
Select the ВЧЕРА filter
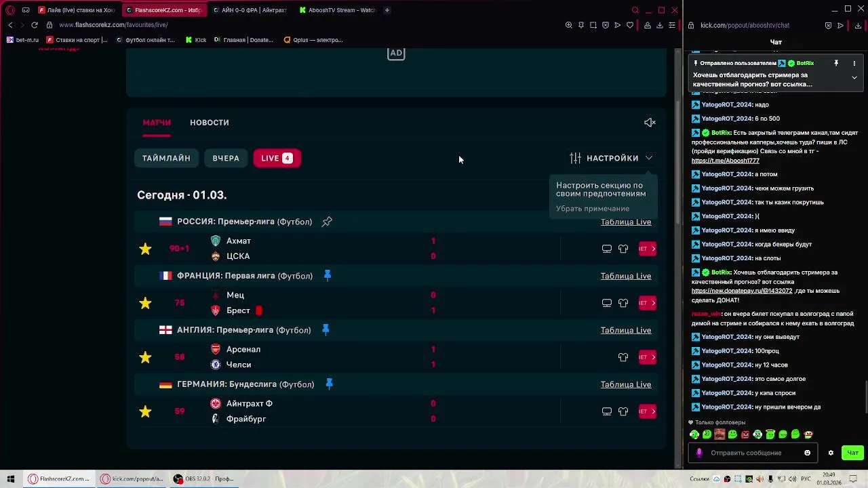tap(226, 158)
